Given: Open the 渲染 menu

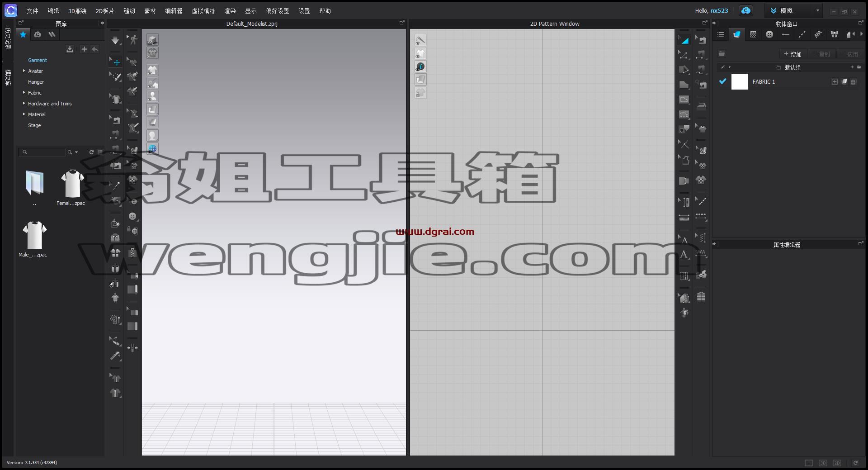Looking at the screenshot, I should pos(230,11).
